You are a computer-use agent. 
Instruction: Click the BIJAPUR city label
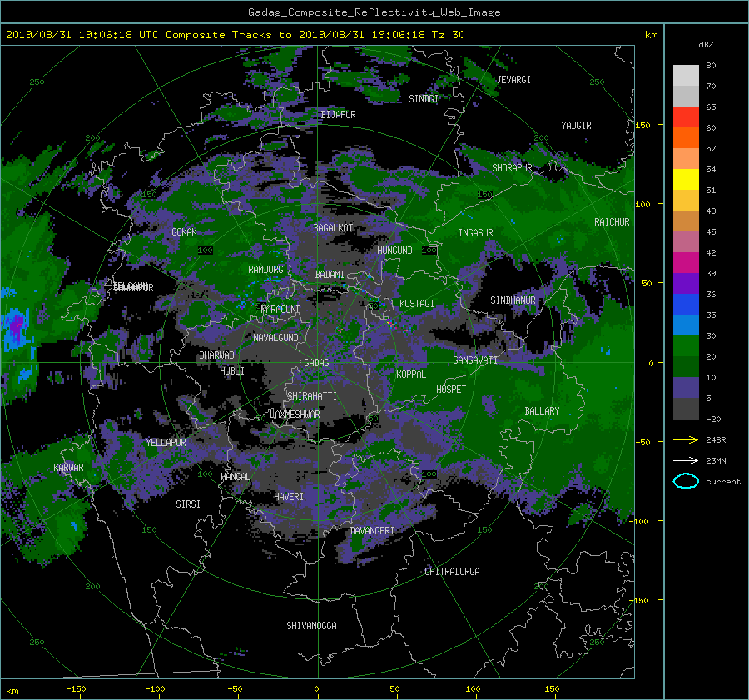point(338,115)
